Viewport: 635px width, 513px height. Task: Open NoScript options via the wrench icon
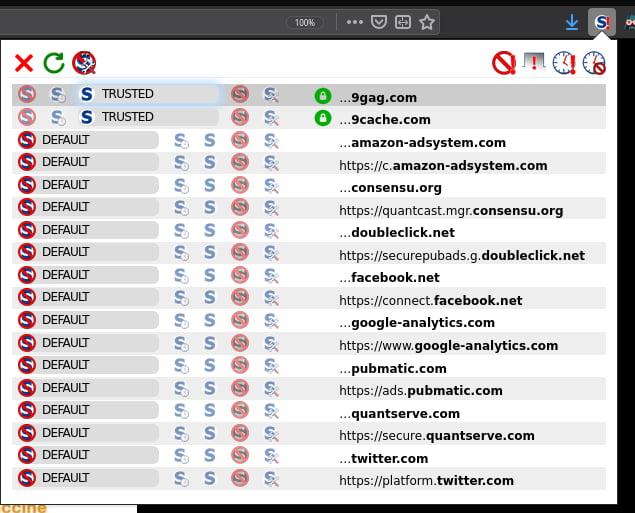[x=84, y=63]
